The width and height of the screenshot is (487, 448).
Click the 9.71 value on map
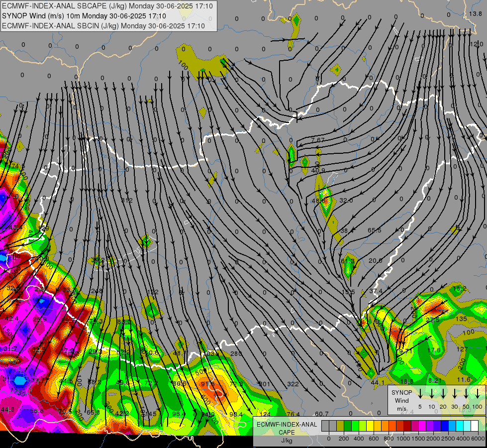click(405, 351)
